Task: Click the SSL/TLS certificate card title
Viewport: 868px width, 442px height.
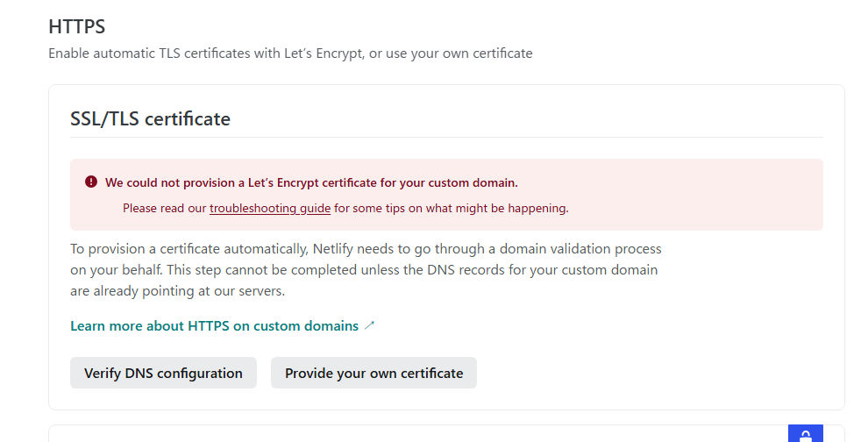Action: coord(150,118)
